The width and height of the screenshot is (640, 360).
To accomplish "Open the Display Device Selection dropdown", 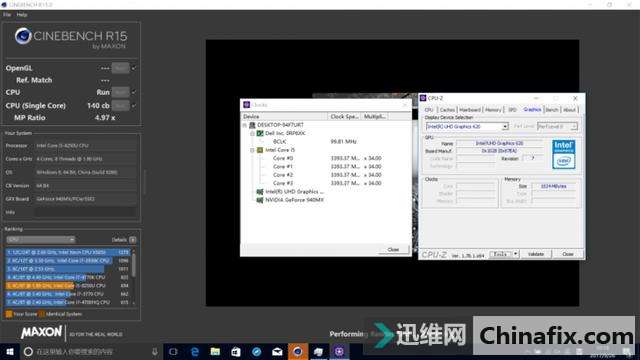I will point(467,127).
